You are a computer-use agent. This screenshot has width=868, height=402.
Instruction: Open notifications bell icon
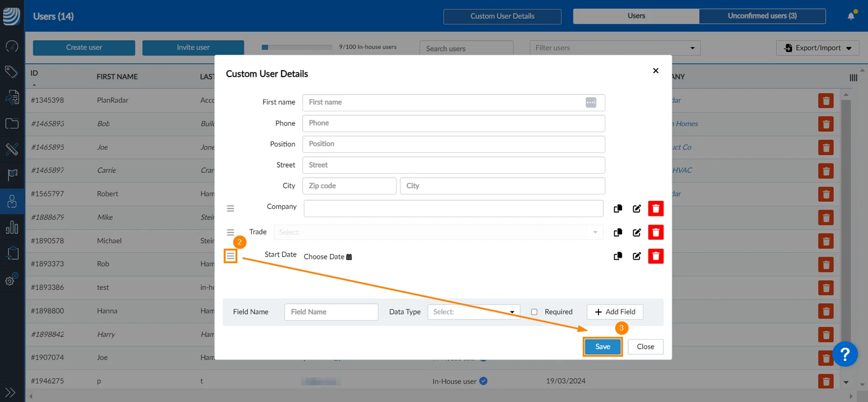[851, 16]
